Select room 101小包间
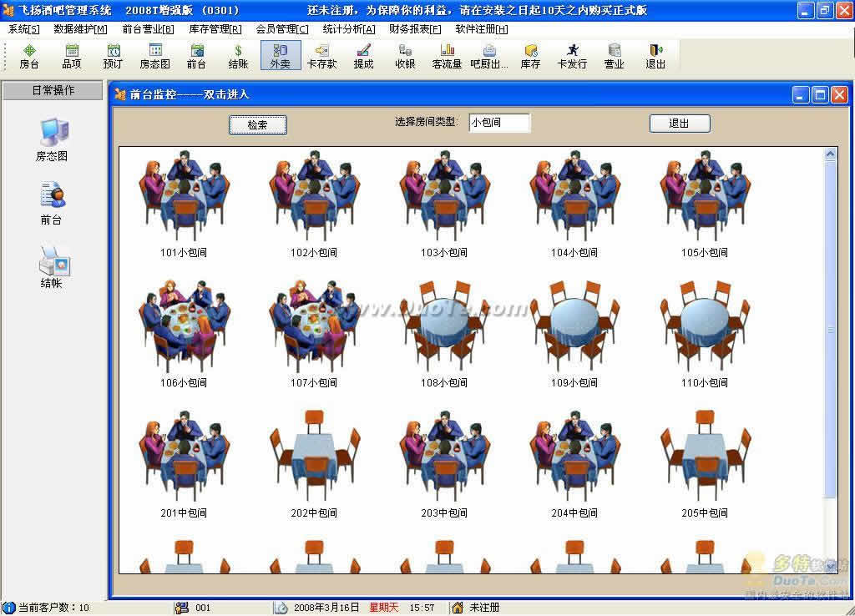855x616 pixels. [x=184, y=204]
